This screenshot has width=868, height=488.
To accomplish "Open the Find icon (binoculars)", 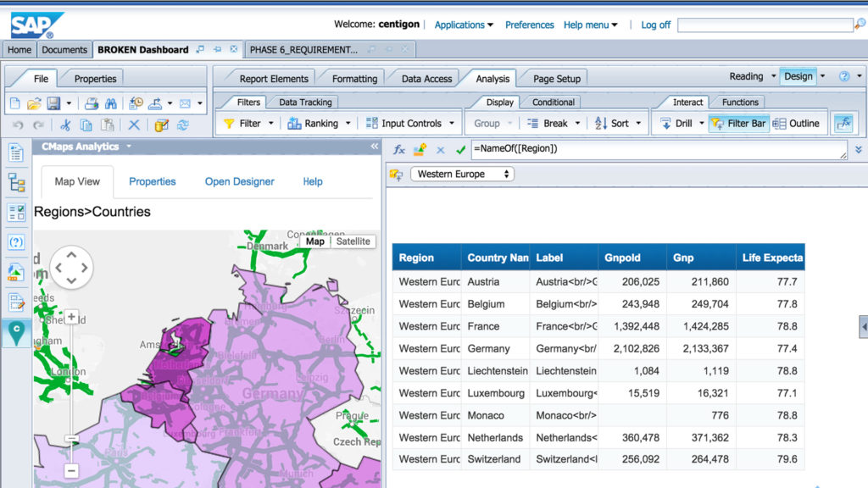I will click(x=111, y=103).
